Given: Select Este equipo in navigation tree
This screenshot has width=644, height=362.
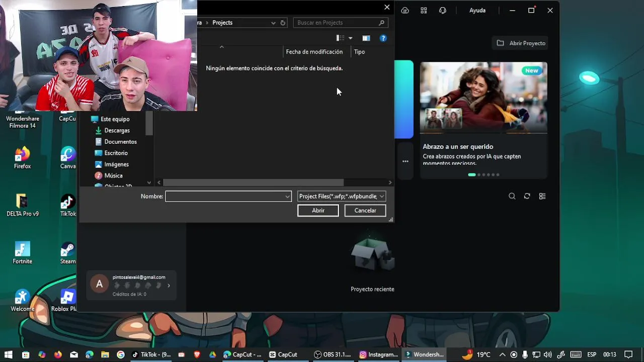Looking at the screenshot, I should point(115,119).
